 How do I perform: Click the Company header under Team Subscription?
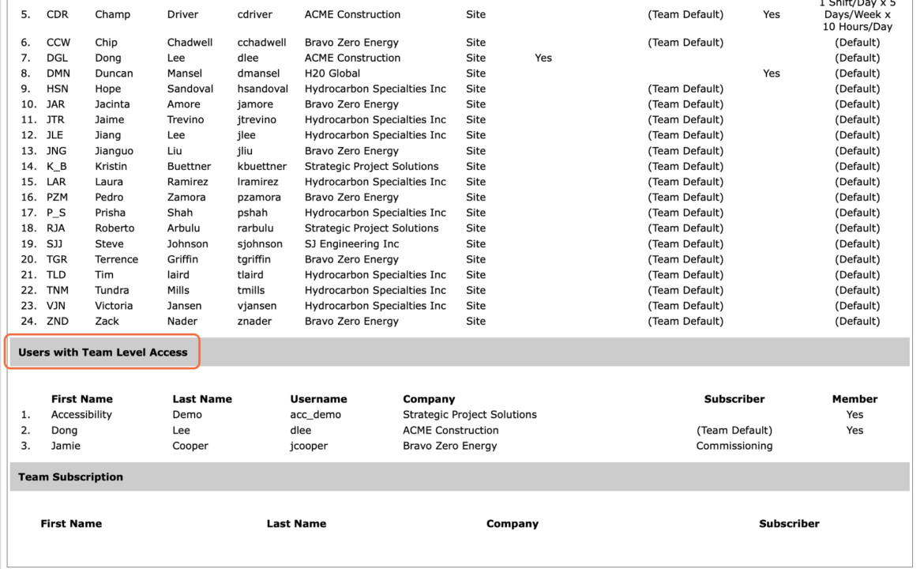tap(512, 524)
